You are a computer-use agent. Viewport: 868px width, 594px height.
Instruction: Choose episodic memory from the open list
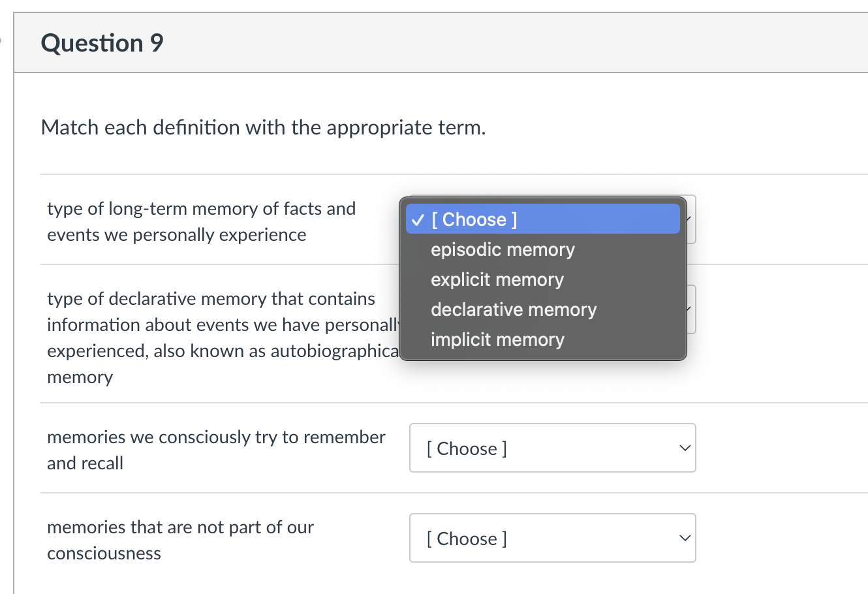pos(542,249)
